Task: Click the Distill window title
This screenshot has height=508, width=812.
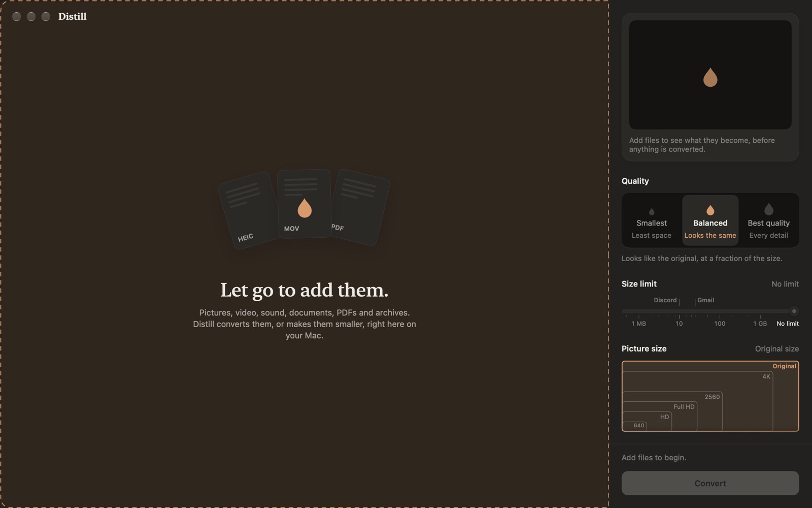Action: [73, 16]
